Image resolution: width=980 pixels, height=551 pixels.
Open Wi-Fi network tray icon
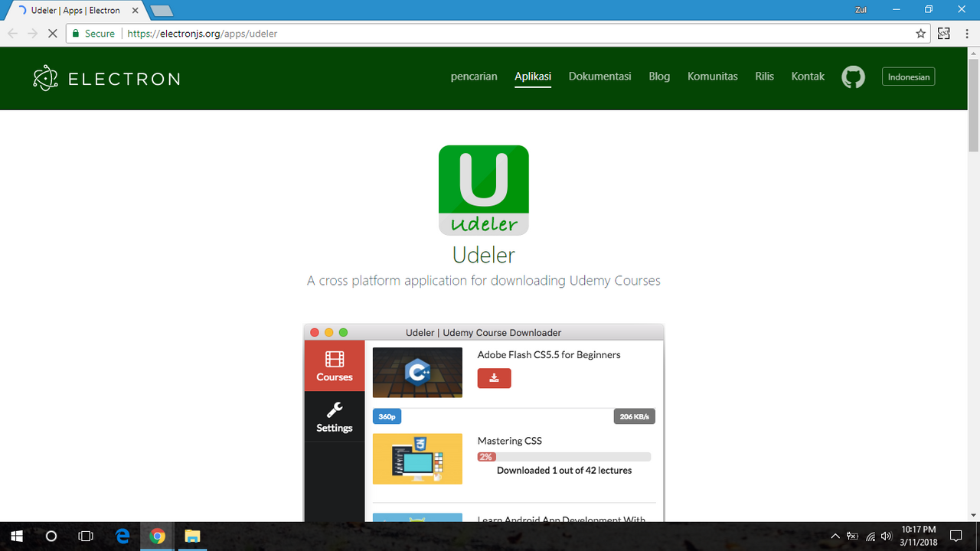[870, 536]
